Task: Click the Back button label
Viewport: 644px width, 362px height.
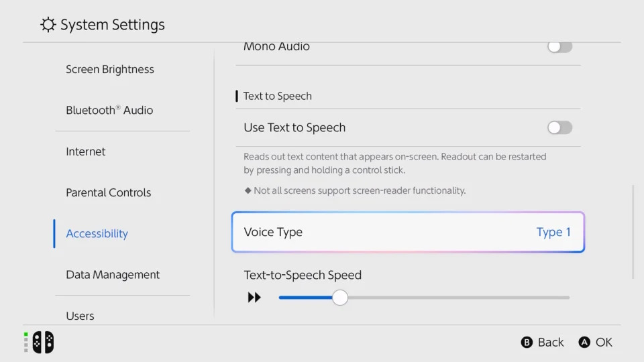Action: tap(550, 343)
